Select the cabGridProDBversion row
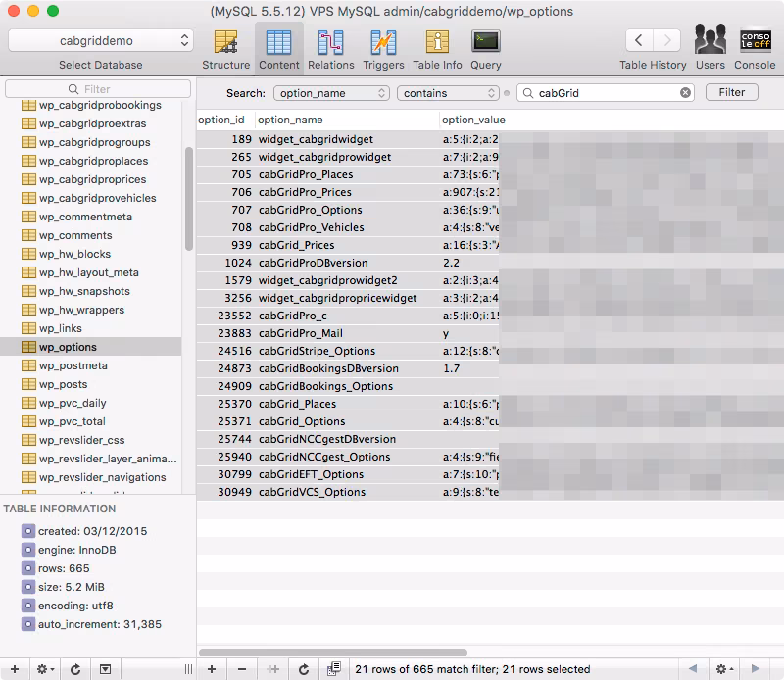This screenshot has height=680, width=784. tap(490, 263)
